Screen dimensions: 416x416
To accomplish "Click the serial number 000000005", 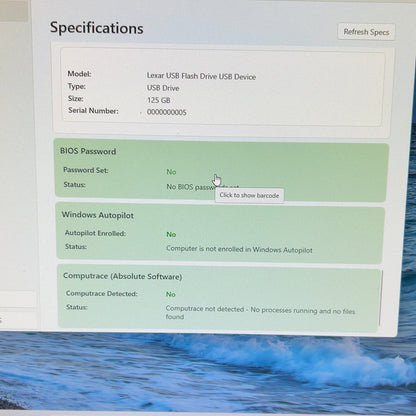I will pyautogui.click(x=167, y=112).
